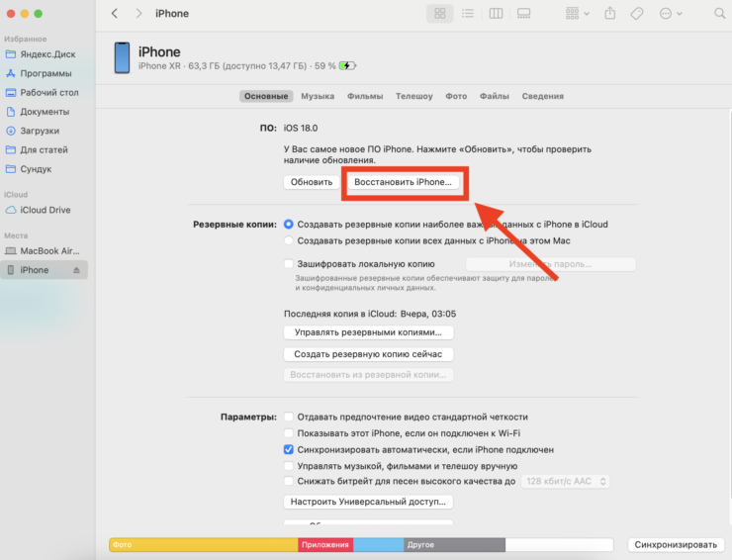Open Программы in the sidebar

pos(39,73)
